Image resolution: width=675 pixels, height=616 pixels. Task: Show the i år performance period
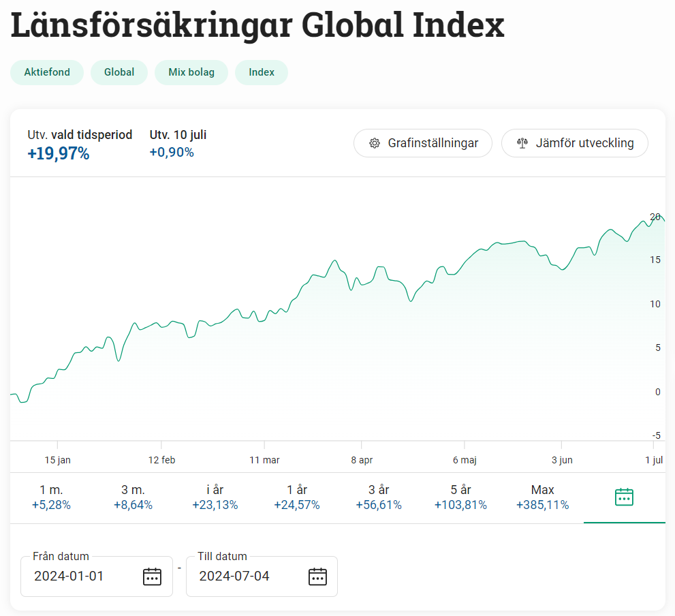coord(215,497)
